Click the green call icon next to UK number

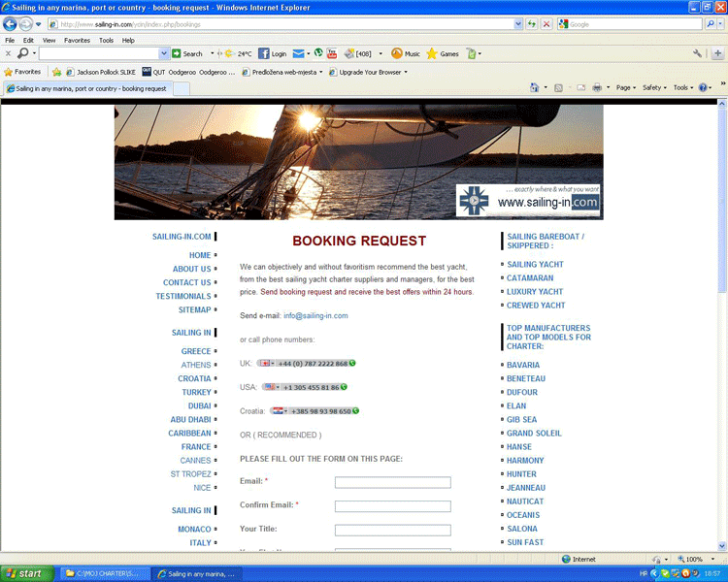click(x=352, y=363)
